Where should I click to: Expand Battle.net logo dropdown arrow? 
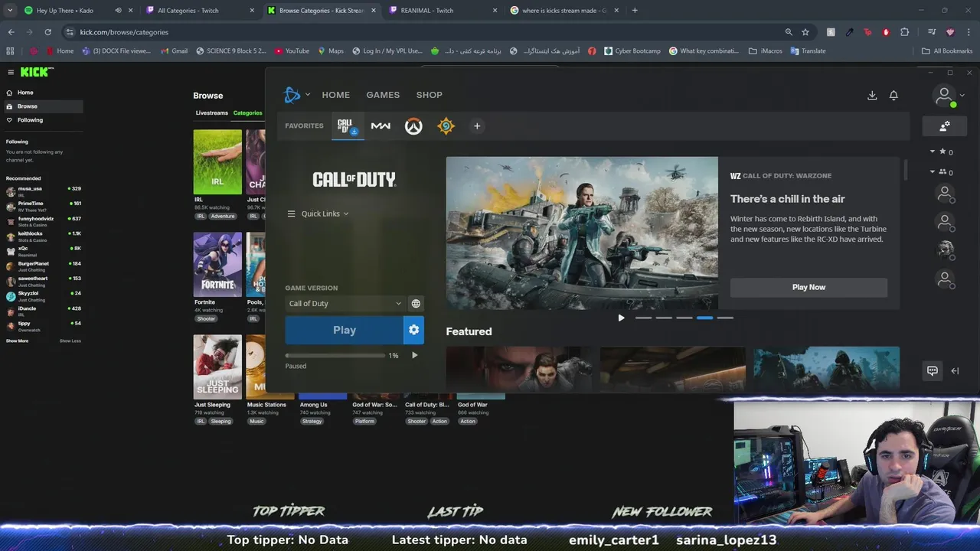tap(308, 95)
